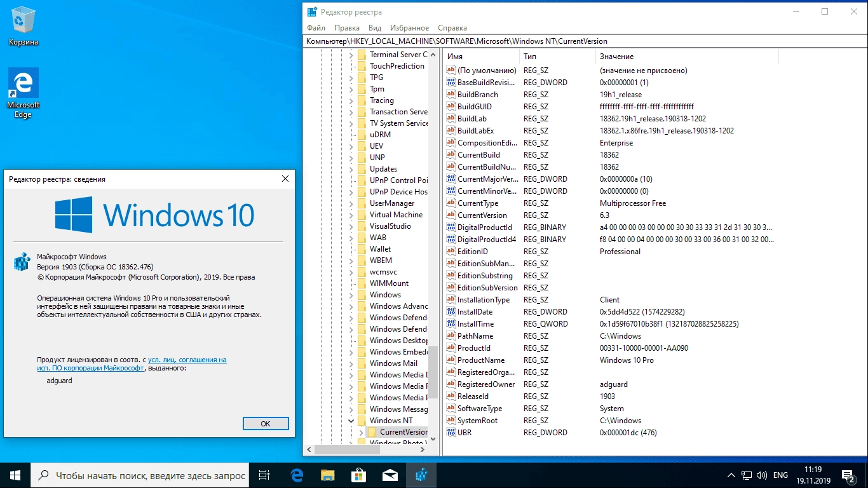Expand the VisualStudio registry key
868x488 pixels.
pyautogui.click(x=351, y=226)
